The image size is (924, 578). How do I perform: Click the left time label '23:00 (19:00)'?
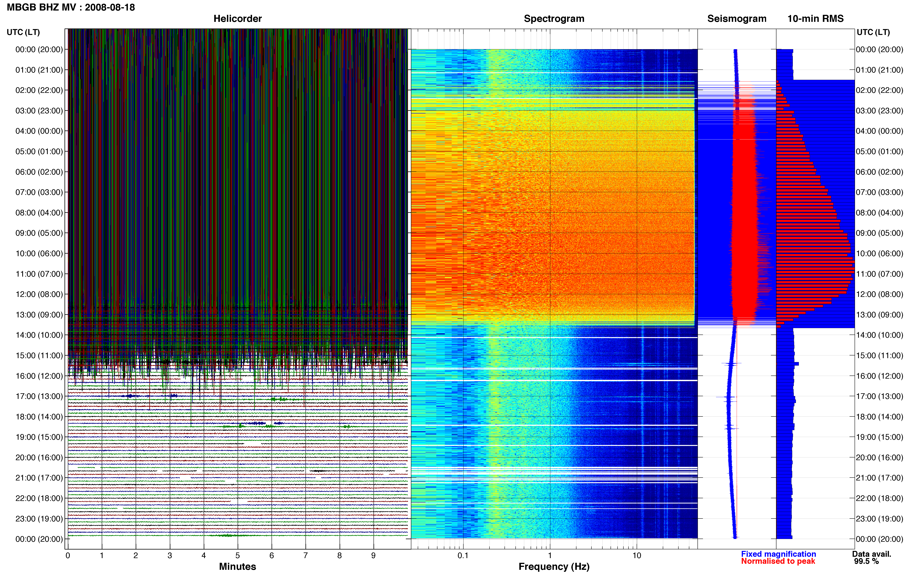pos(39,518)
